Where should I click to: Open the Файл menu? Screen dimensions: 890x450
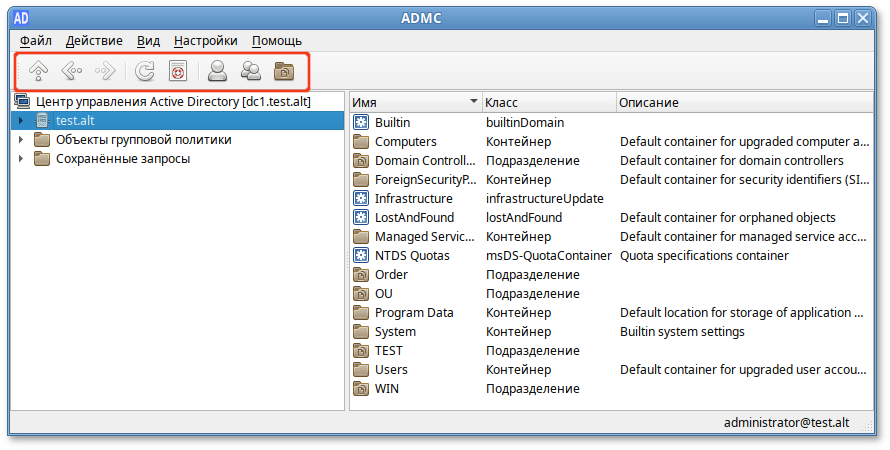pyautogui.click(x=36, y=40)
